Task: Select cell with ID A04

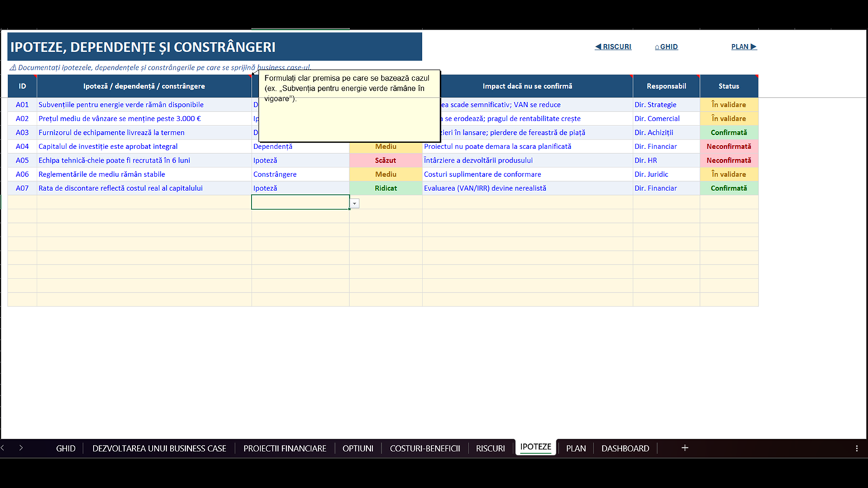Action: [x=22, y=146]
